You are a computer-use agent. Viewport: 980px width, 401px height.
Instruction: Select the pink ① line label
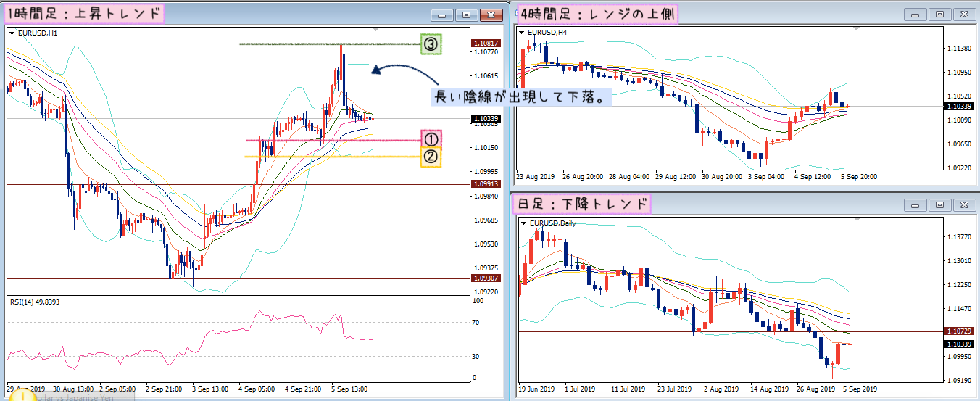coord(431,140)
